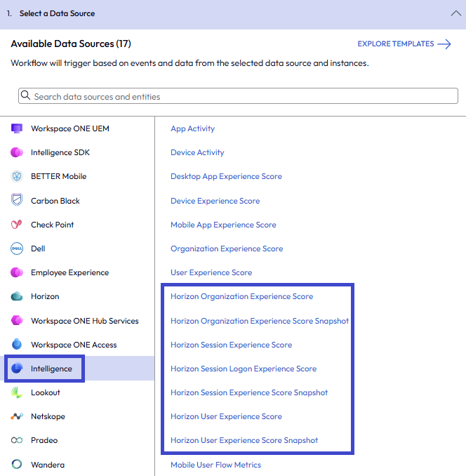Screen dimensions: 466x476
Task: Open Device Activity entity
Action: [197, 152]
